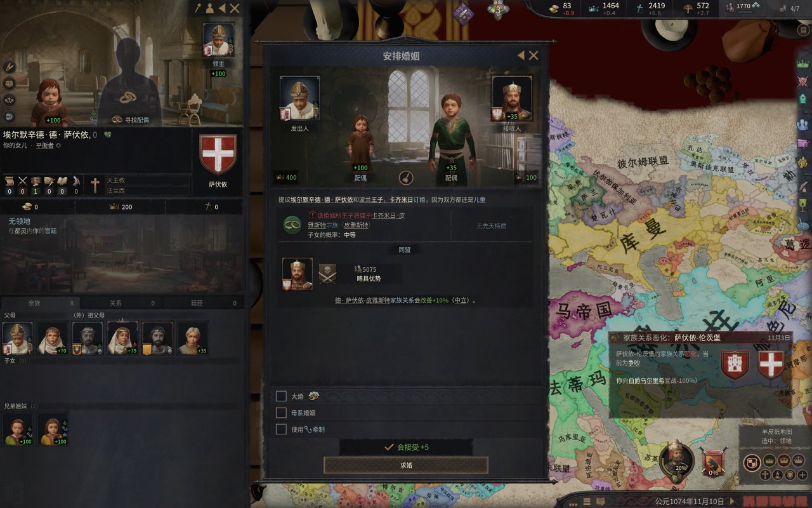Click the 求婚 propose button
Image resolution: width=812 pixels, height=508 pixels.
406,465
